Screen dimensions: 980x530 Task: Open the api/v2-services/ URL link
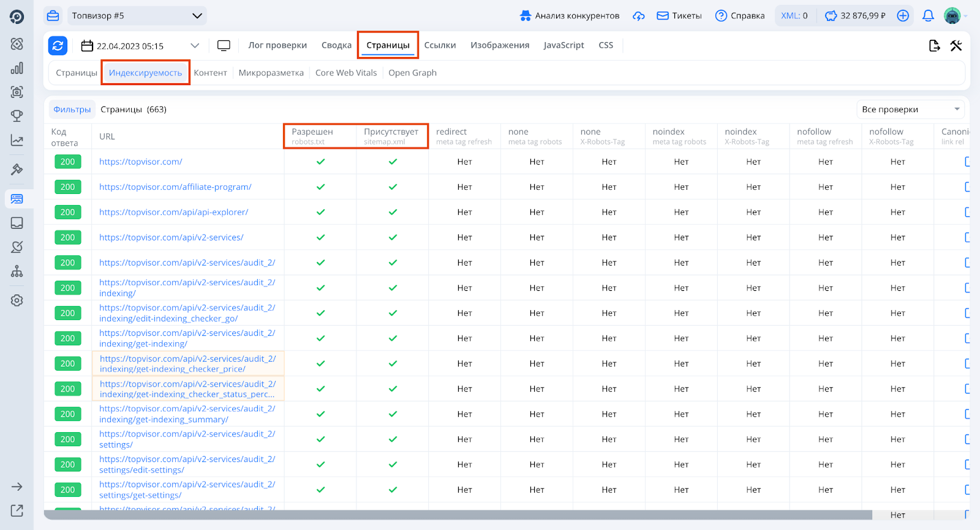click(171, 237)
